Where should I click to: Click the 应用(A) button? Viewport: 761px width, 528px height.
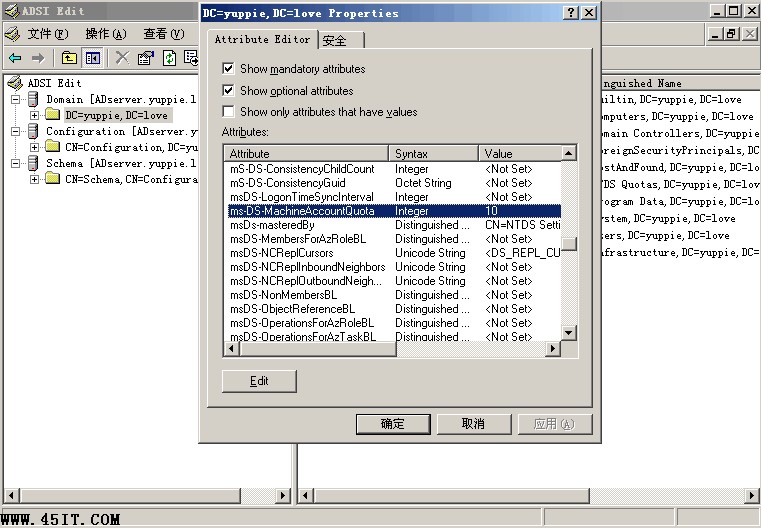(555, 424)
